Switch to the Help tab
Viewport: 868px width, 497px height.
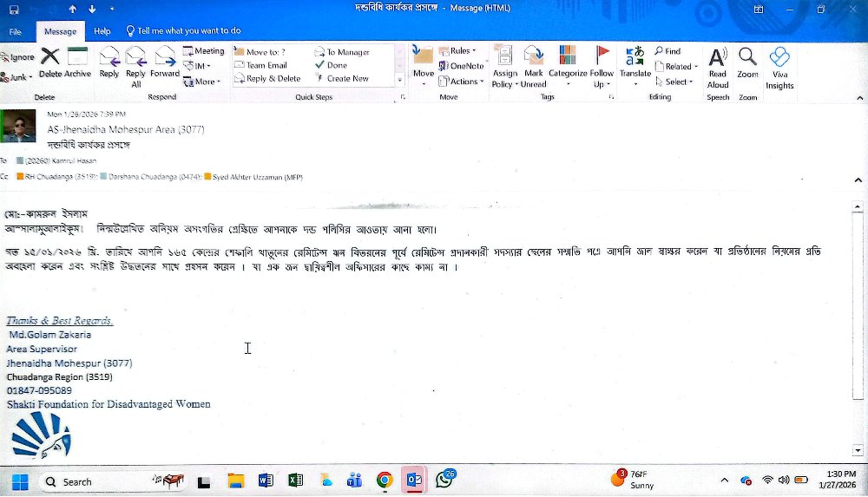click(102, 31)
